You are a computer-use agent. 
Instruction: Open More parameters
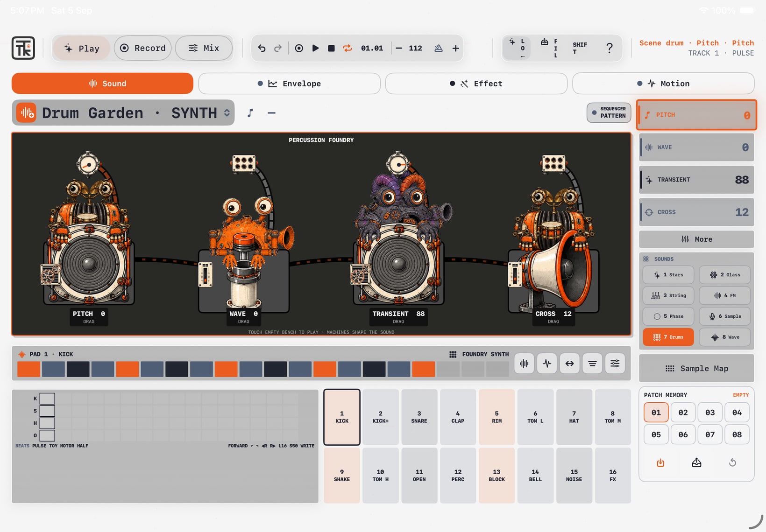(x=696, y=239)
